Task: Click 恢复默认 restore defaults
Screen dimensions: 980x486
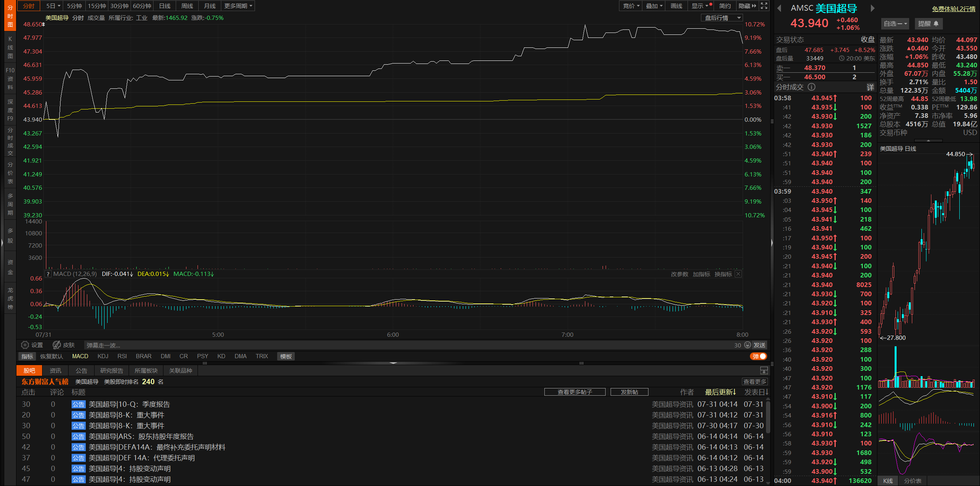Action: tap(51, 356)
